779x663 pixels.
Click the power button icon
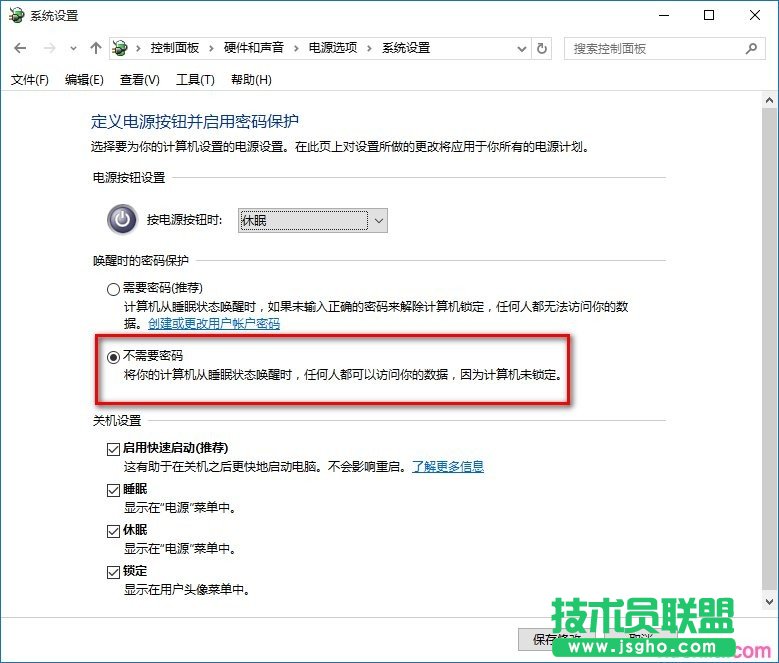coord(122,219)
